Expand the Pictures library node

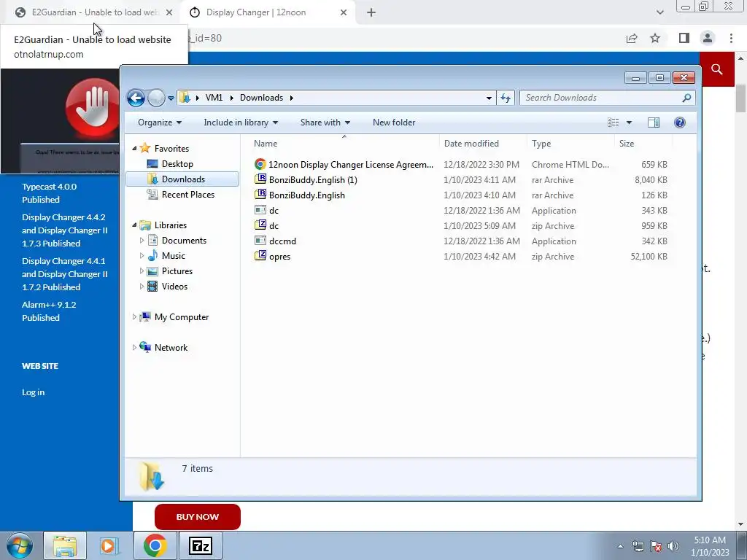coord(142,271)
